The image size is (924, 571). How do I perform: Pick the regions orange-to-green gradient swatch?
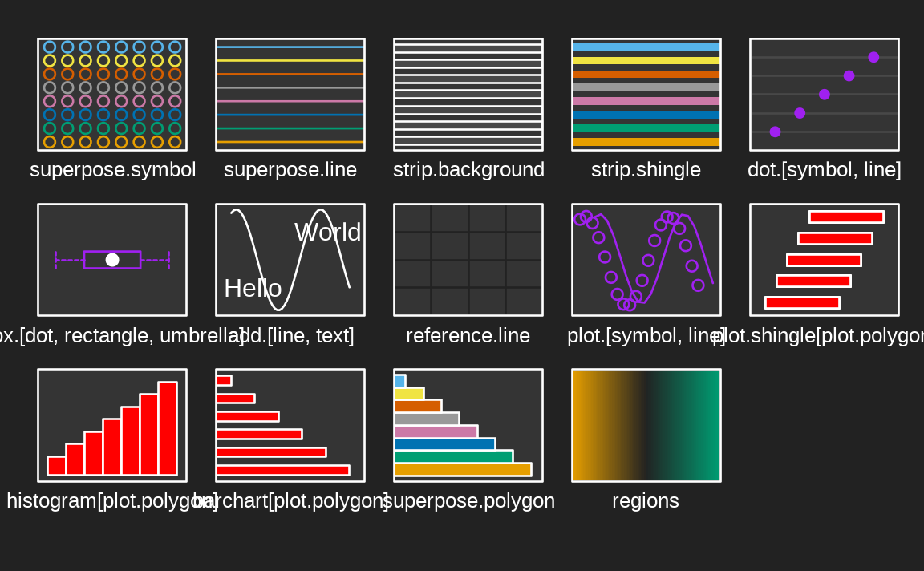coord(646,425)
